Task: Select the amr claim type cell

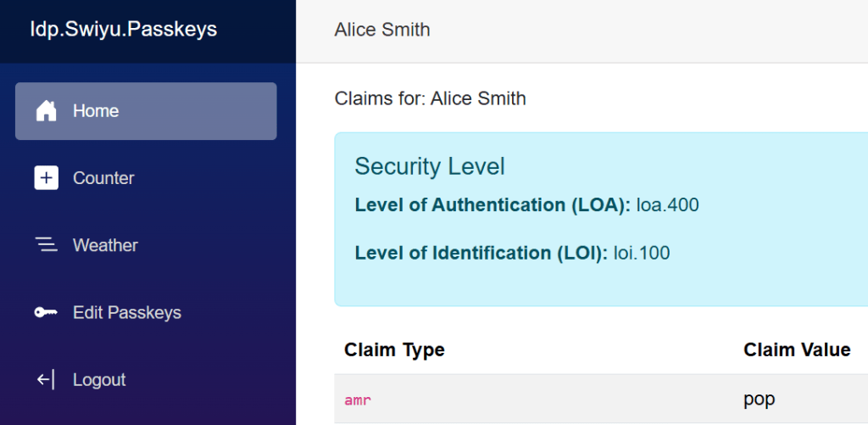Action: 358,400
